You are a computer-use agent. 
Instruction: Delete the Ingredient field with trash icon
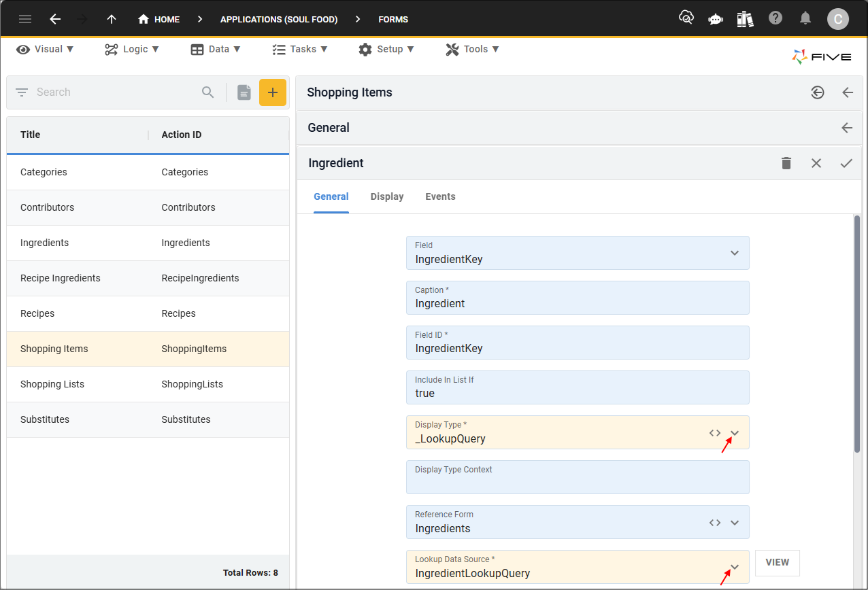(x=786, y=163)
